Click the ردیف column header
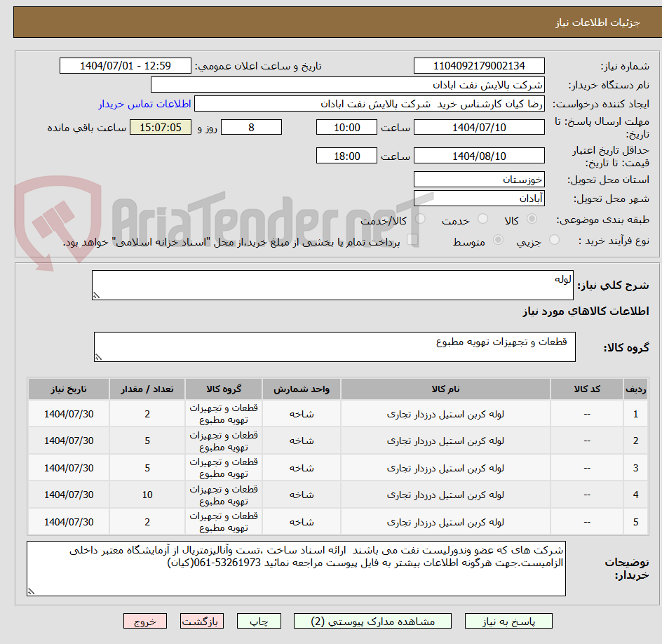Screen dimensions: 662x644 [635, 389]
